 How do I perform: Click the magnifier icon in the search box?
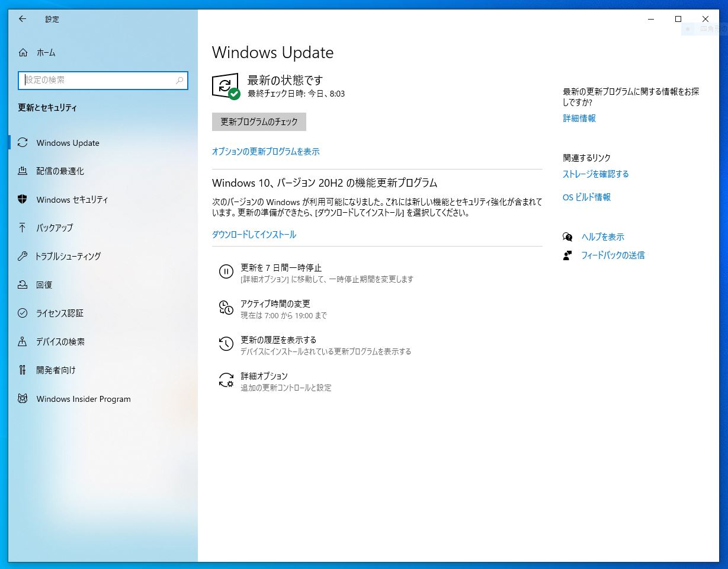pyautogui.click(x=179, y=81)
